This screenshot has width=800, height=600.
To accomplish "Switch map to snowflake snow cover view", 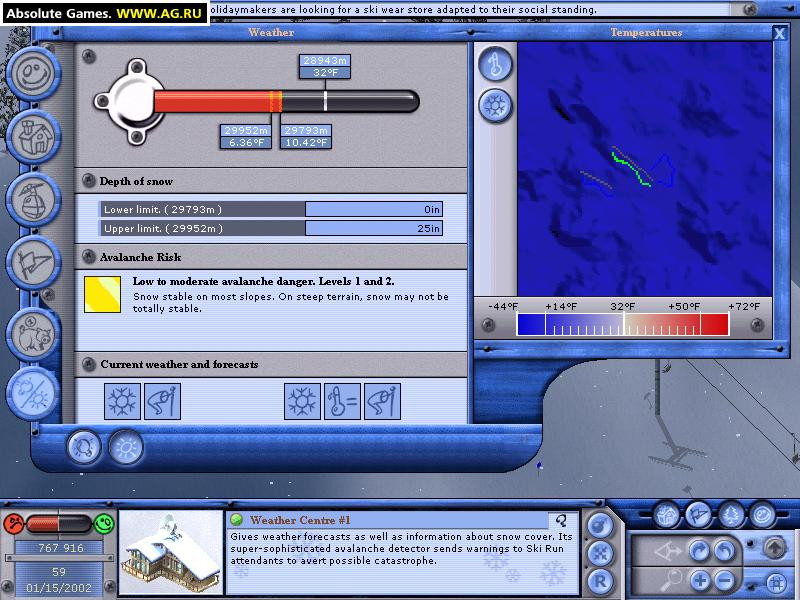I will (x=495, y=106).
